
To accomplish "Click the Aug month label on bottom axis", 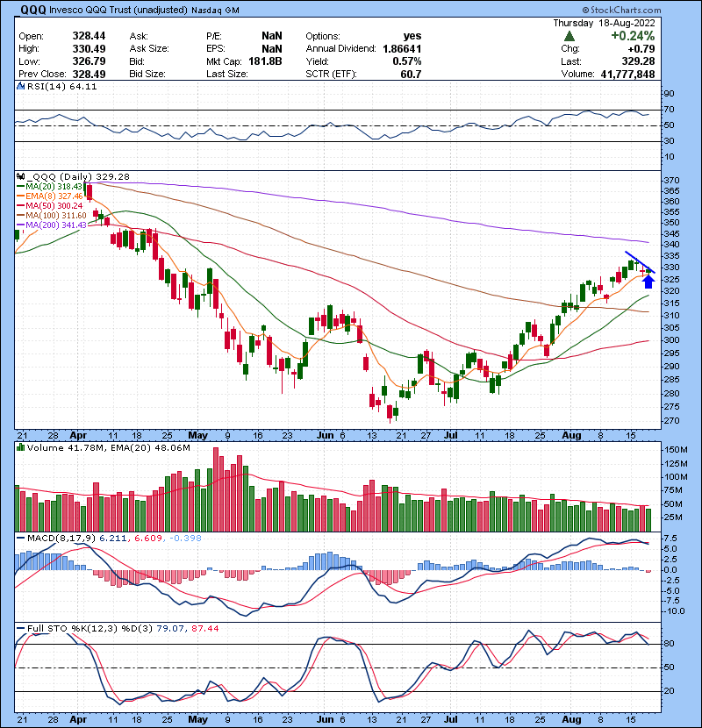I will (x=571, y=719).
